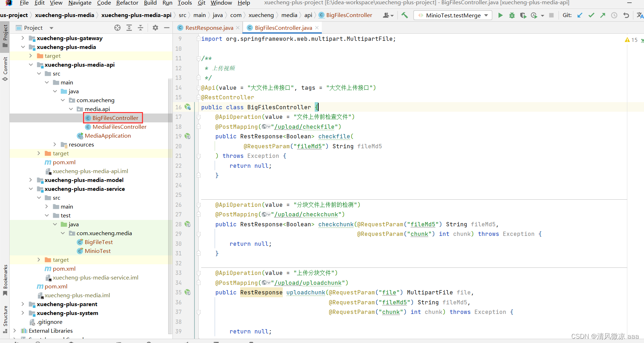Select MinioTest in project tree
The image size is (644, 343).
click(x=98, y=251)
